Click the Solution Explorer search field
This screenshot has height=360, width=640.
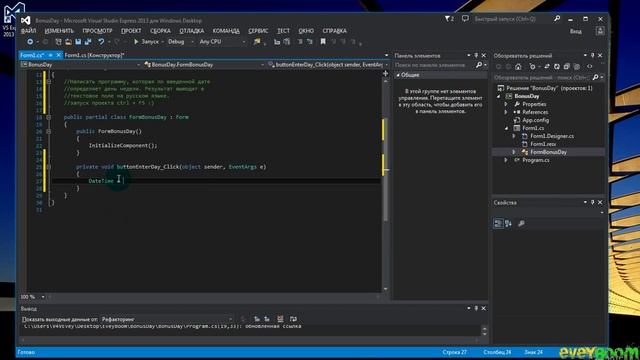(x=542, y=77)
